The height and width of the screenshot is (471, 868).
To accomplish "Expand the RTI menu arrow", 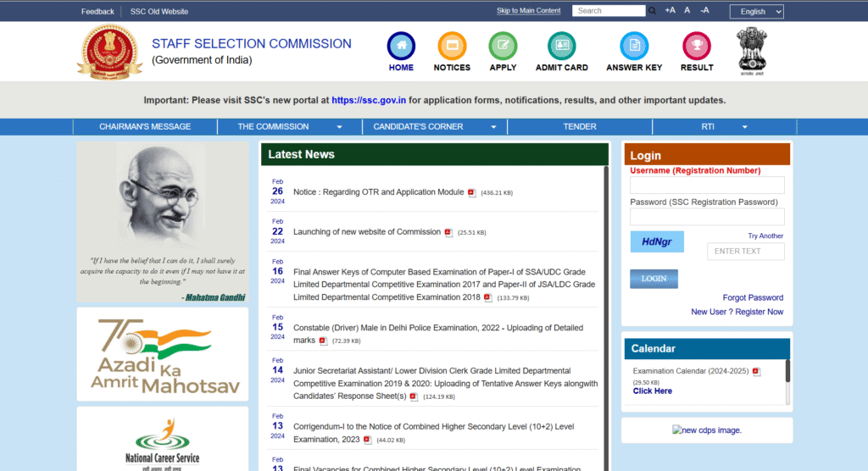I will pyautogui.click(x=744, y=127).
